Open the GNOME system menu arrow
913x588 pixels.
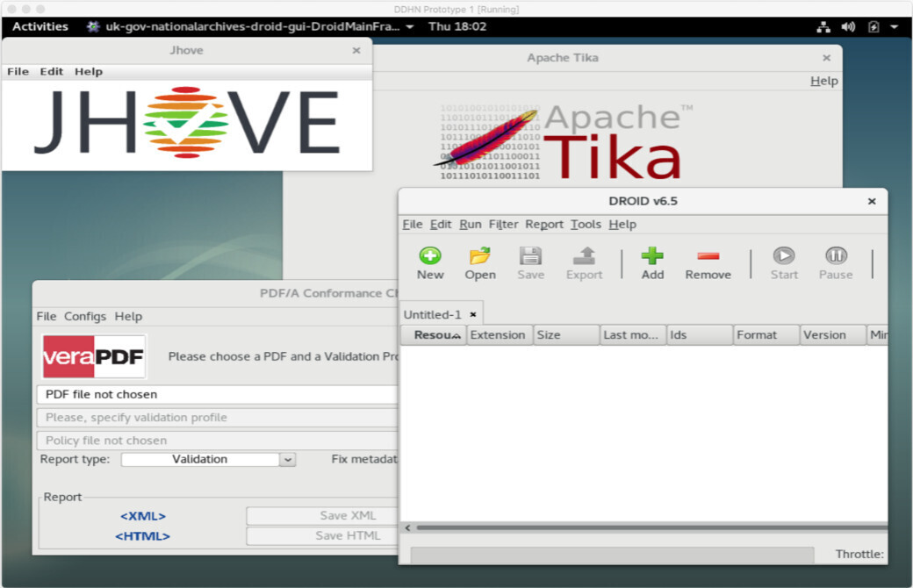click(894, 26)
